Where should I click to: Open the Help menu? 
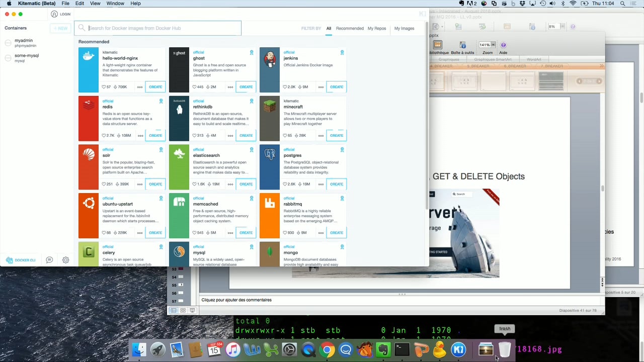(x=136, y=4)
